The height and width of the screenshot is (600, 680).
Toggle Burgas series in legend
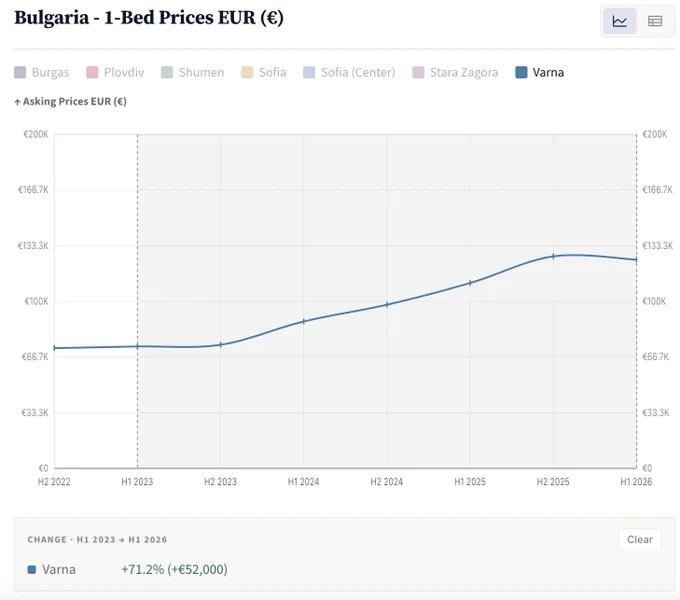pos(42,72)
